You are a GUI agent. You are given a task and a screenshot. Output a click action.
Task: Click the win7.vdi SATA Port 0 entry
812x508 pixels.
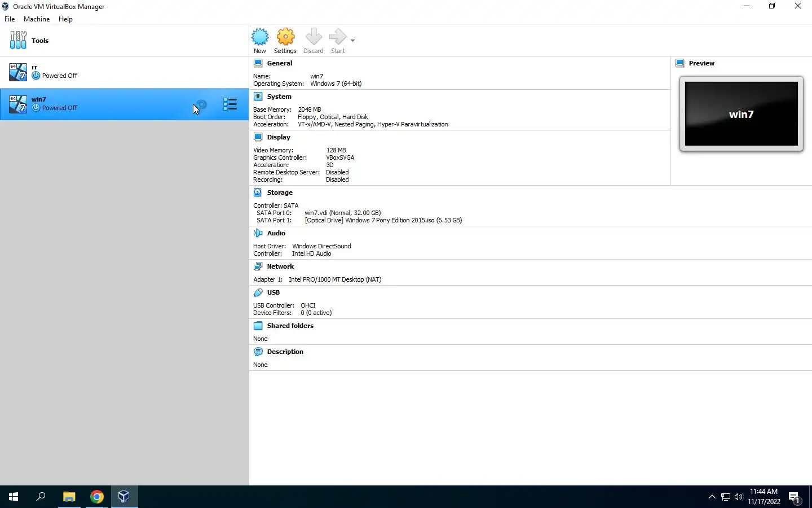pos(343,213)
